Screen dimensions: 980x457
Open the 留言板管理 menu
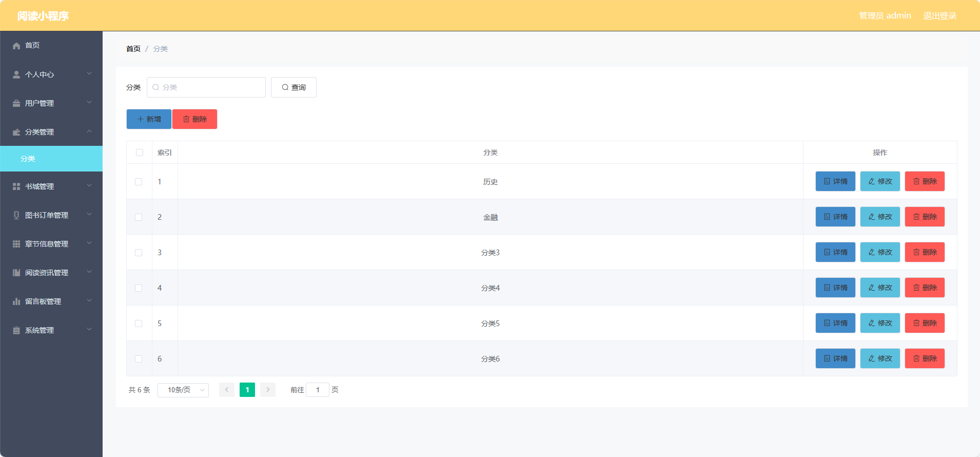click(x=51, y=301)
